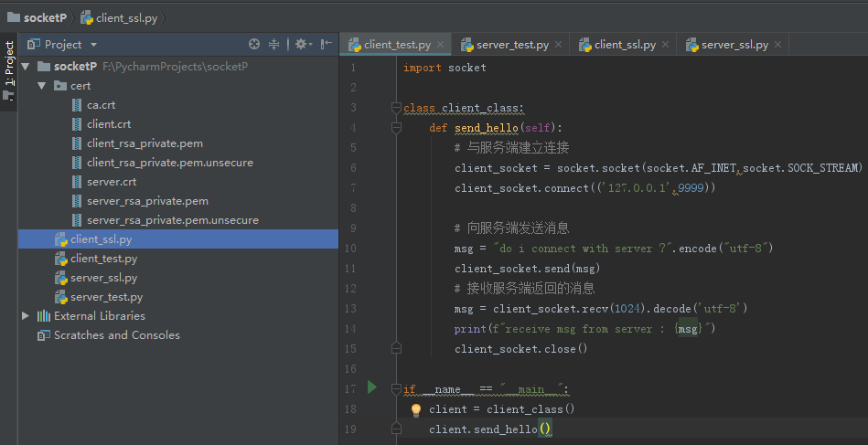Fold the send_hello method block
Viewport: 868px width, 445px height.
coord(396,128)
